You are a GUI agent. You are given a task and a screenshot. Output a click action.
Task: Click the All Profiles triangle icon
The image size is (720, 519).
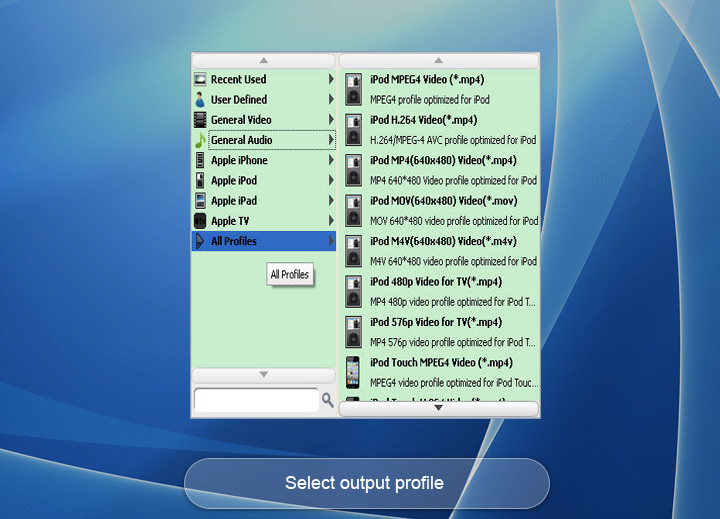pyautogui.click(x=200, y=241)
